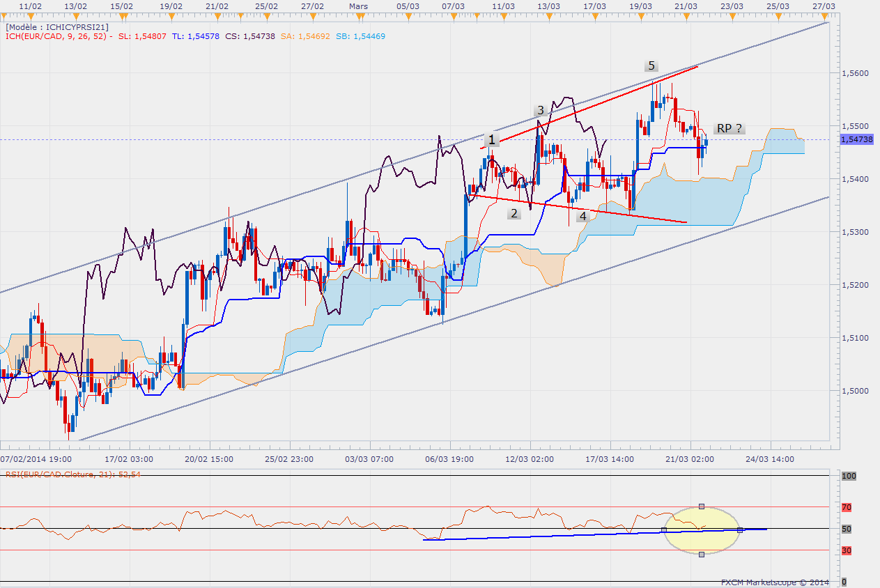Click the 03/03 07:00 time label
The height and width of the screenshot is (588, 880).
(x=369, y=459)
